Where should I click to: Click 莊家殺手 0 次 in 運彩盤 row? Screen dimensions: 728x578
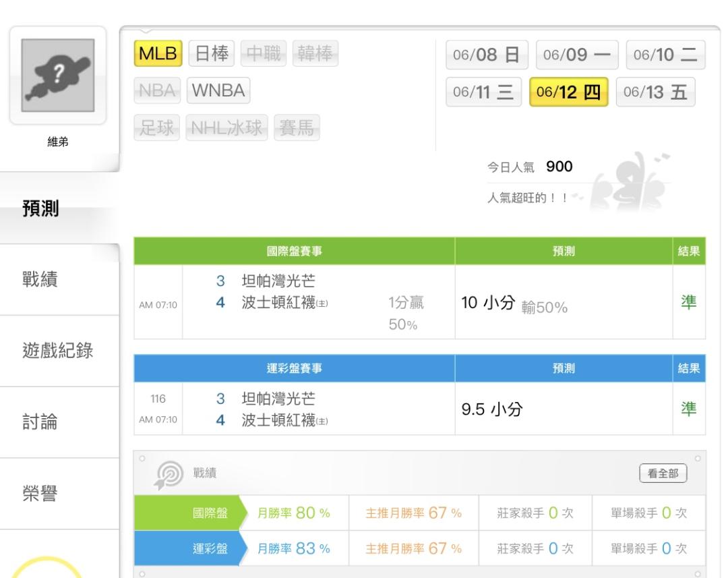pos(535,548)
